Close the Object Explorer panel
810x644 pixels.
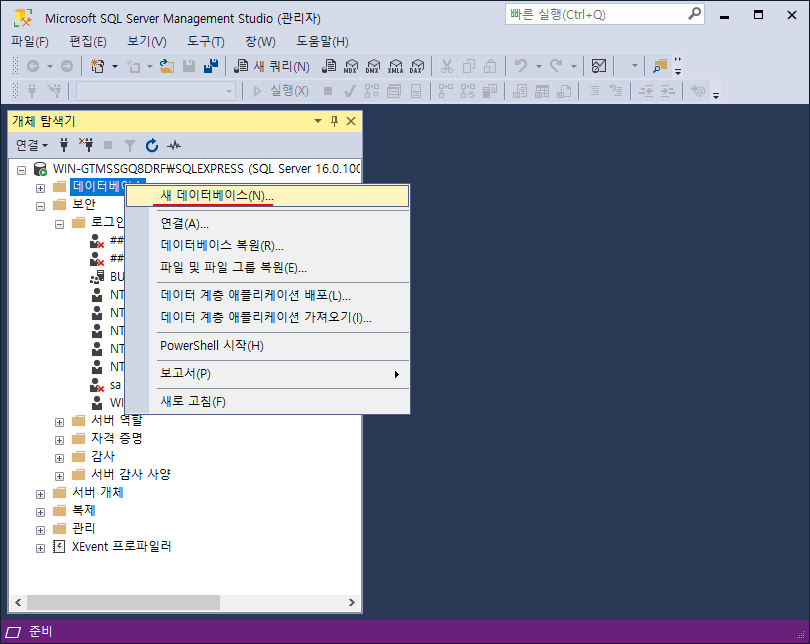[x=351, y=121]
